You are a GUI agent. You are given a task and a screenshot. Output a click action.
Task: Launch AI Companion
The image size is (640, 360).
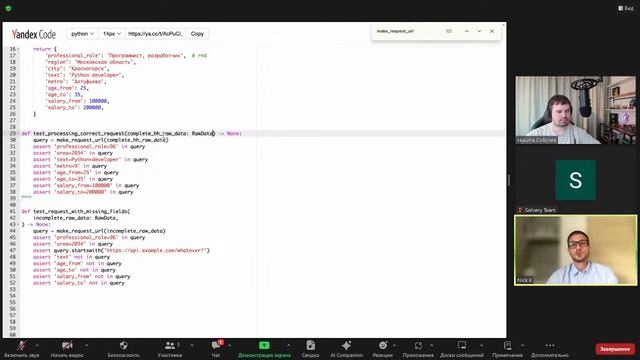(347, 349)
